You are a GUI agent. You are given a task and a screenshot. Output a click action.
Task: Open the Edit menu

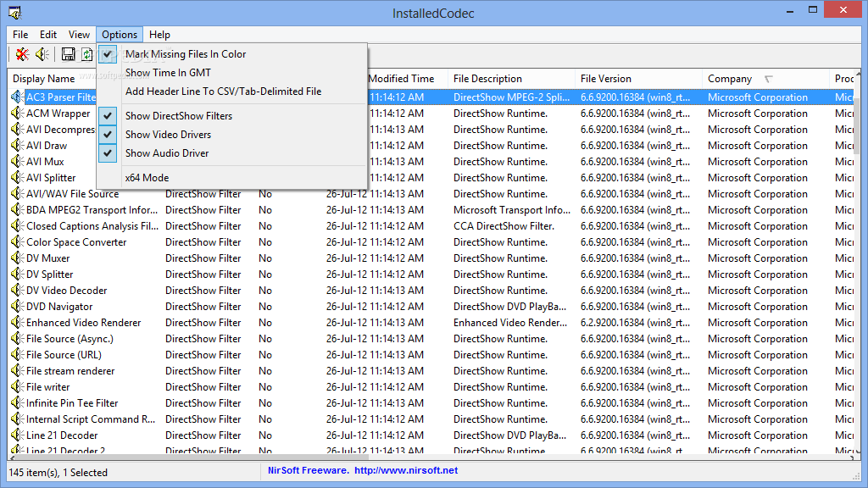(48, 34)
